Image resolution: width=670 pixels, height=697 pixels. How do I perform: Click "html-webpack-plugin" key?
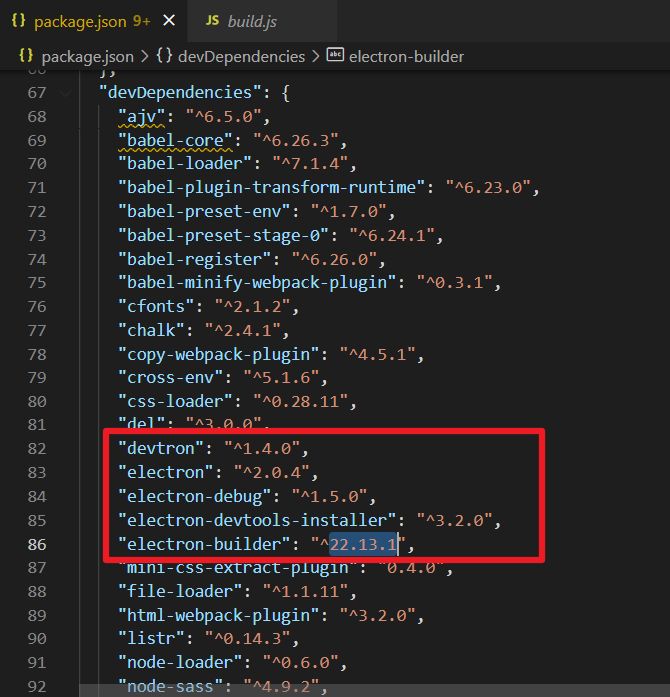tap(218, 616)
